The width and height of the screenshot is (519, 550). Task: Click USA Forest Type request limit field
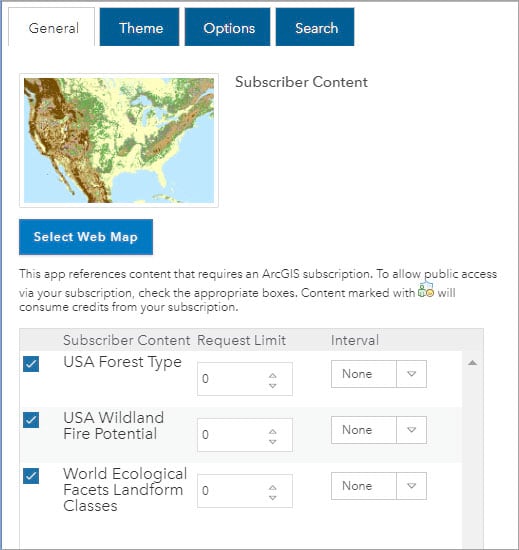click(245, 379)
